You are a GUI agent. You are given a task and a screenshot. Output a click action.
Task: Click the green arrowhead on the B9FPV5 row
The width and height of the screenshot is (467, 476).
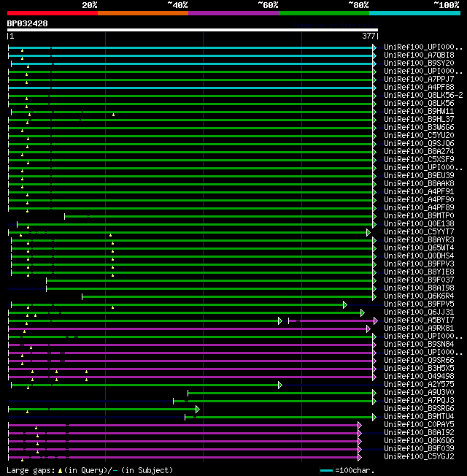[x=344, y=304]
